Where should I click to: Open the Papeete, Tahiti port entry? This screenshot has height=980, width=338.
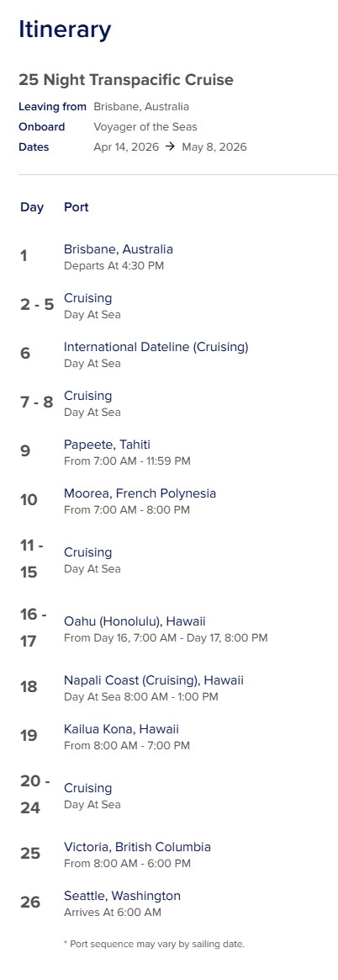107,445
